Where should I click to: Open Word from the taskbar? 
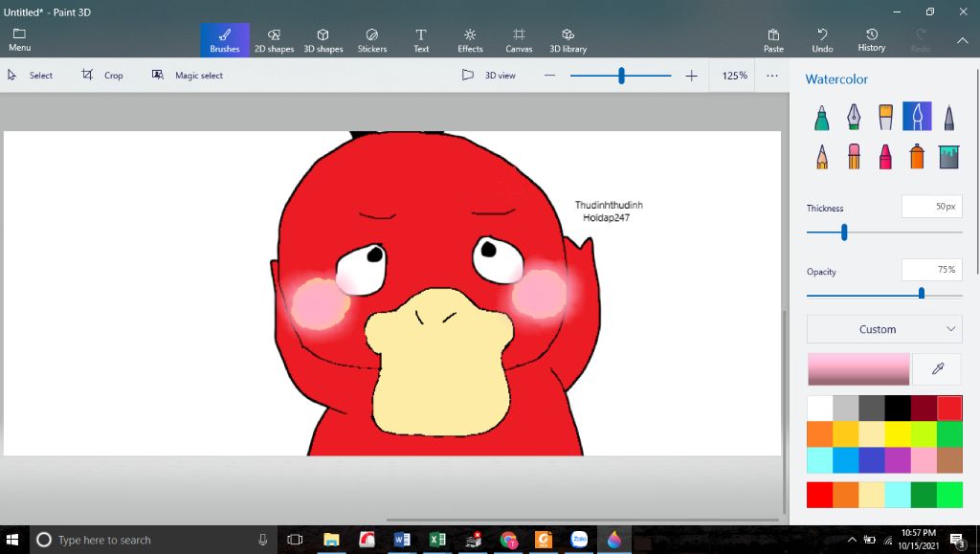point(402,540)
